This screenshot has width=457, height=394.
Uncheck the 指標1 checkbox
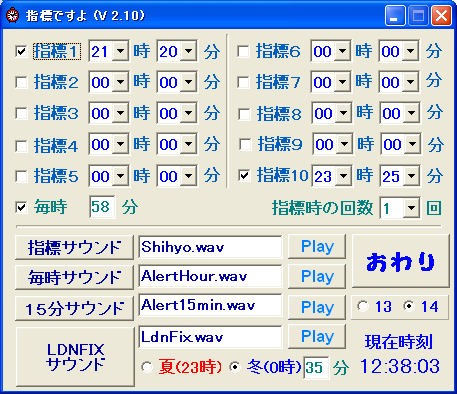[21, 52]
